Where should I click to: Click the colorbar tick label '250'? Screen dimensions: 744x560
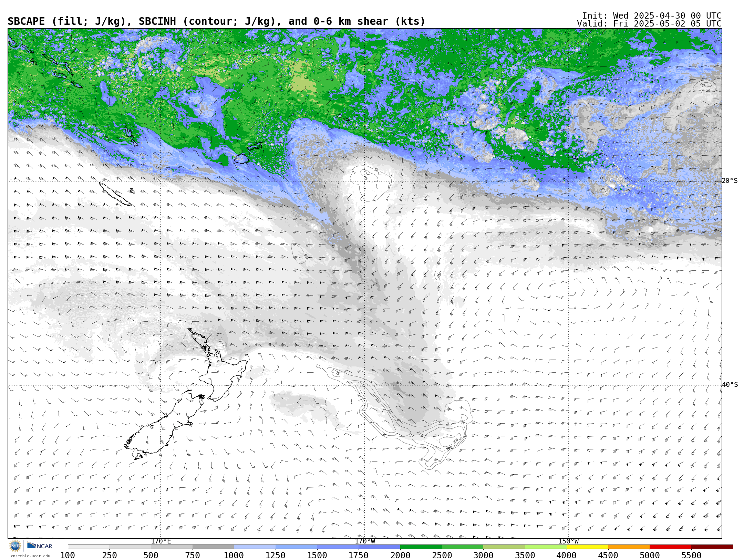(109, 556)
